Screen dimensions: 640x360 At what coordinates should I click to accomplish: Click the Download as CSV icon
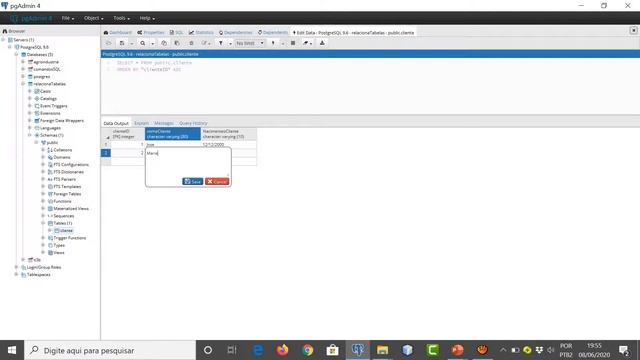tap(322, 43)
